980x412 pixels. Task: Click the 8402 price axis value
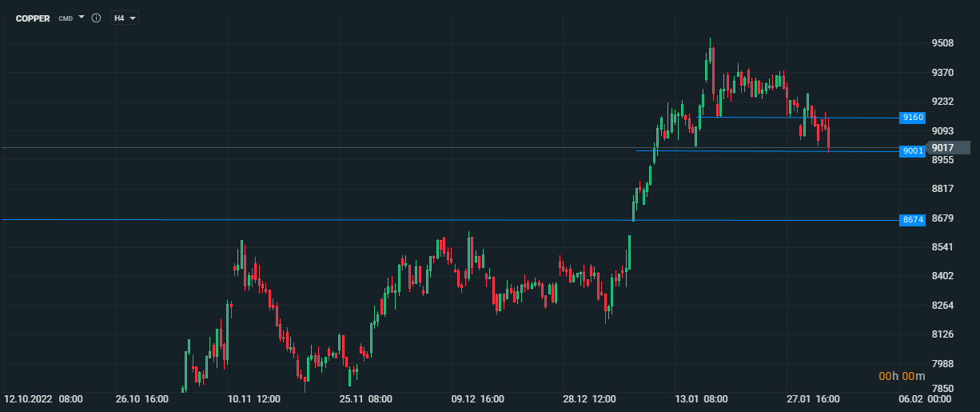[x=942, y=275]
